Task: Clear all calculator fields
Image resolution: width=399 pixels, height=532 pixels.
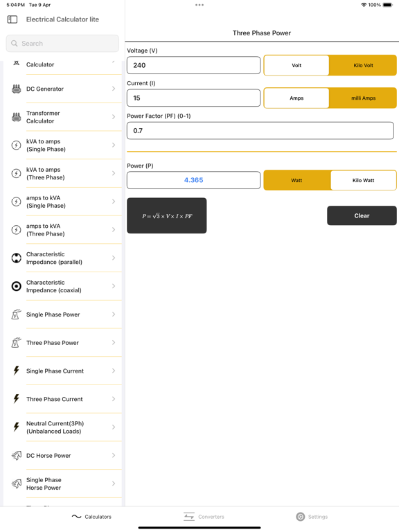Action: coord(362,215)
